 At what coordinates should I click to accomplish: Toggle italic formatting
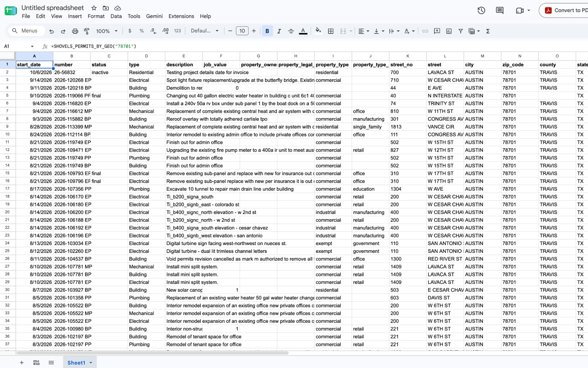click(279, 31)
